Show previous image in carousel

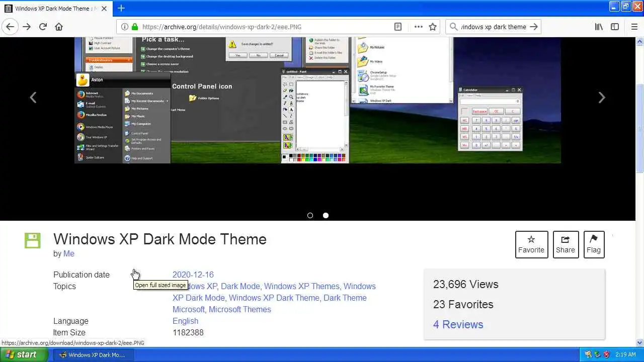pyautogui.click(x=33, y=98)
